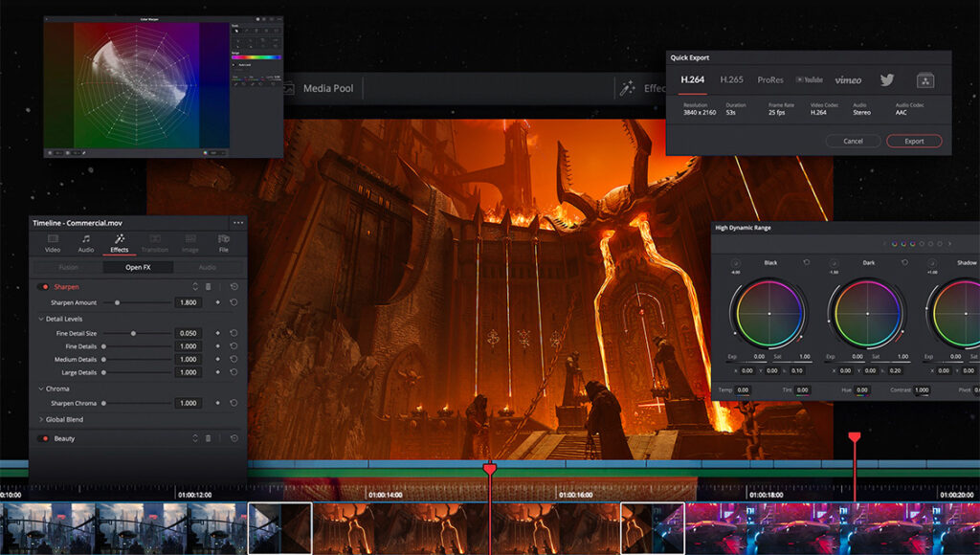Reset the Black zone color wheel
Screen dimensions: 980x555
pyautogui.click(x=806, y=262)
